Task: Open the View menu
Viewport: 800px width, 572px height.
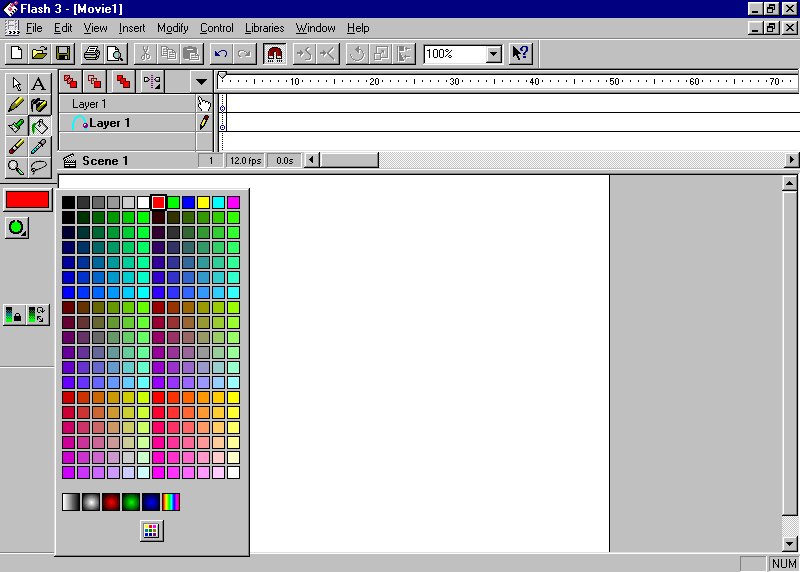Action: click(95, 28)
